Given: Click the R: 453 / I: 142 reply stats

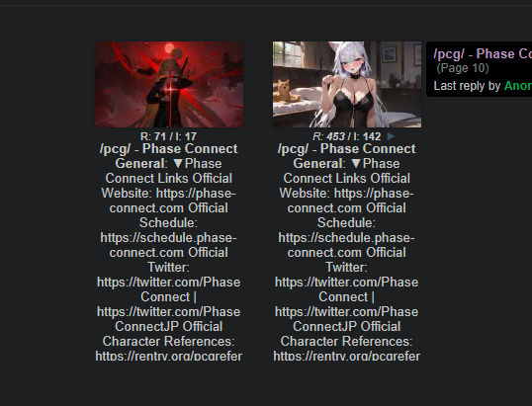Looking at the screenshot, I should (x=346, y=136).
